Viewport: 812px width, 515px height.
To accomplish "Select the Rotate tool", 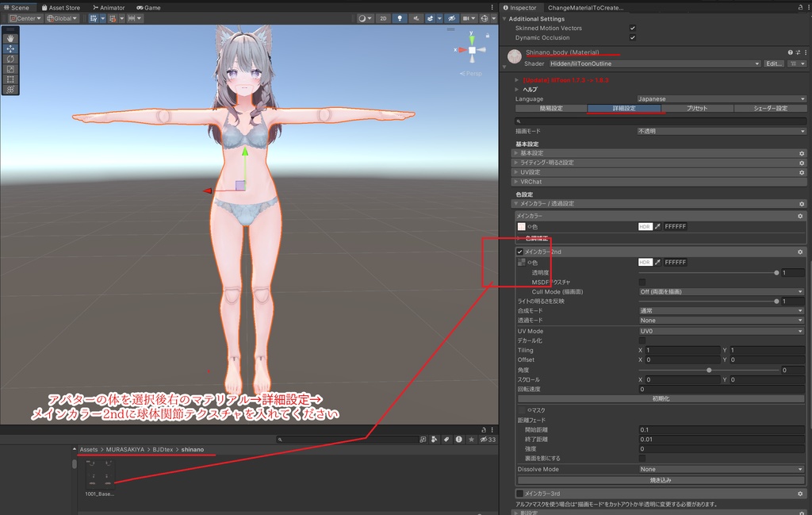I will tap(10, 59).
